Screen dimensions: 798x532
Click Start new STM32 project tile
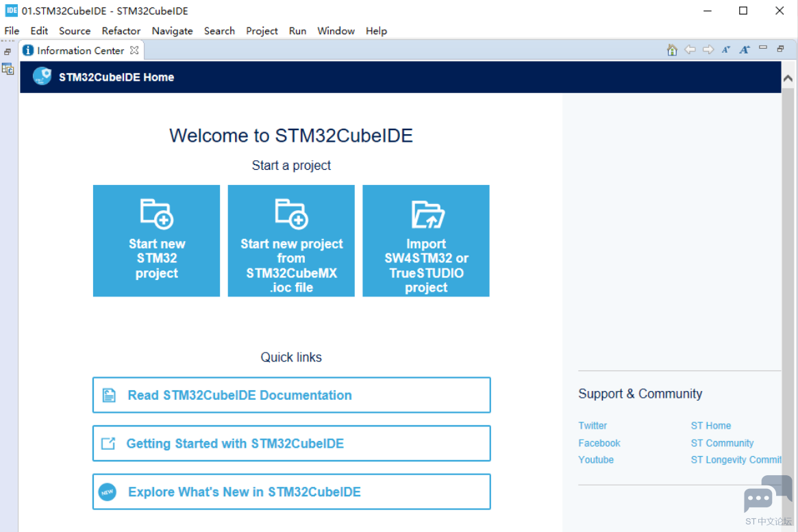tap(157, 240)
